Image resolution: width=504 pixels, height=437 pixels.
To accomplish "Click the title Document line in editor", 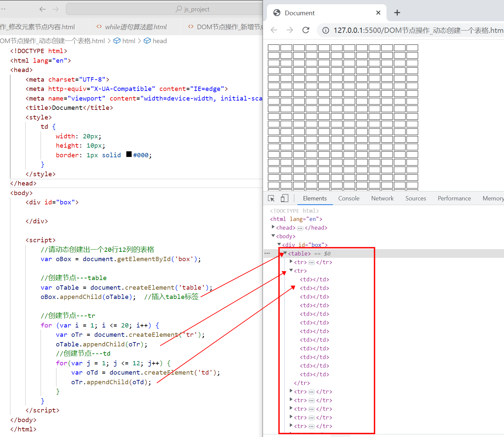I will click(69, 108).
